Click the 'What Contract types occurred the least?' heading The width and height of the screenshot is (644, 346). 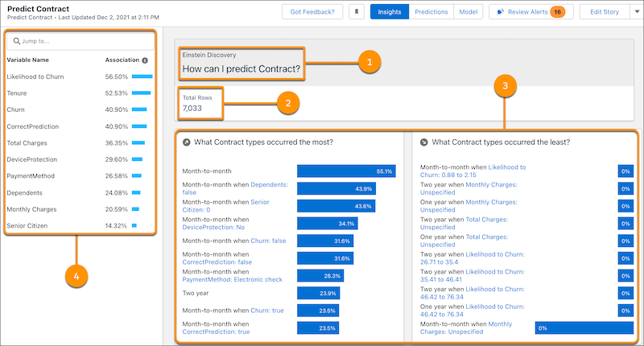(501, 142)
